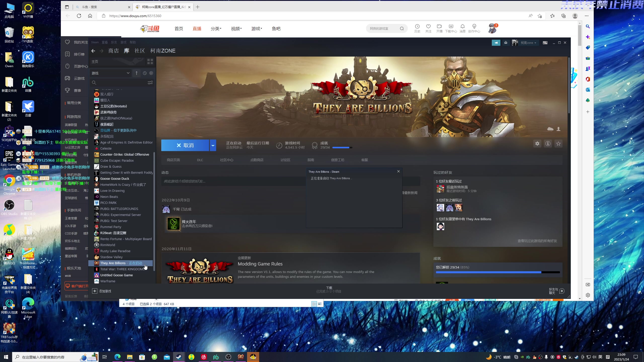Open Douyu start streaming icon
Viewport: 644px width, 362px height.
(439, 28)
